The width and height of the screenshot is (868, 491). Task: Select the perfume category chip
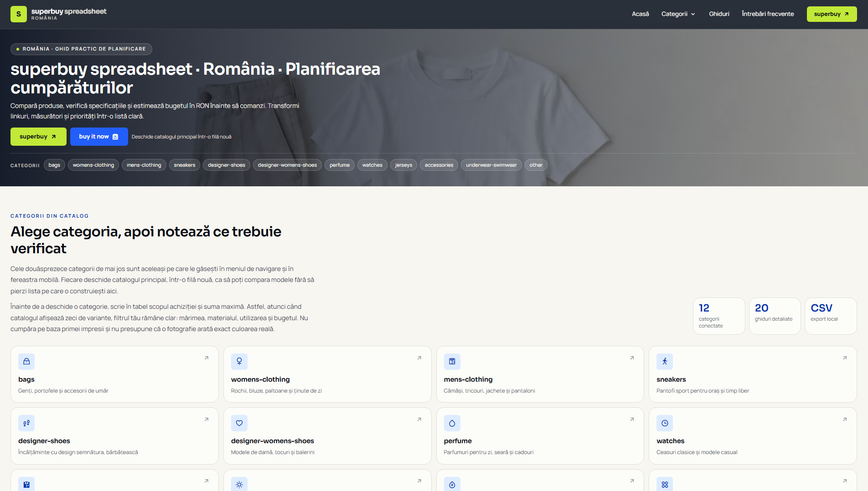340,165
